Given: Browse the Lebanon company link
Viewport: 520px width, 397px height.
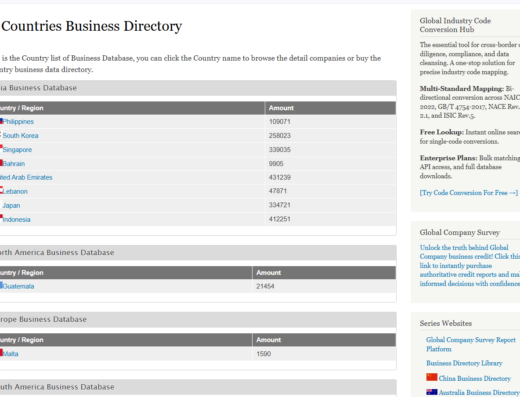Looking at the screenshot, I should pos(15,191).
